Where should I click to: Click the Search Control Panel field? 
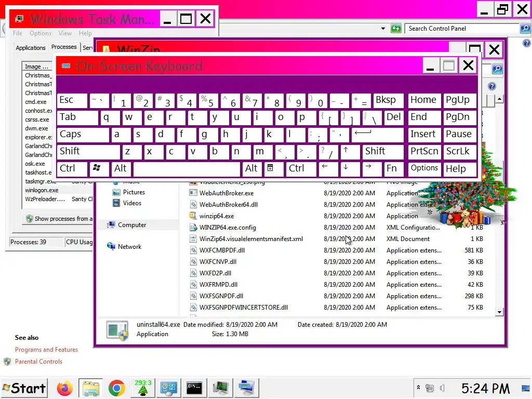462,29
